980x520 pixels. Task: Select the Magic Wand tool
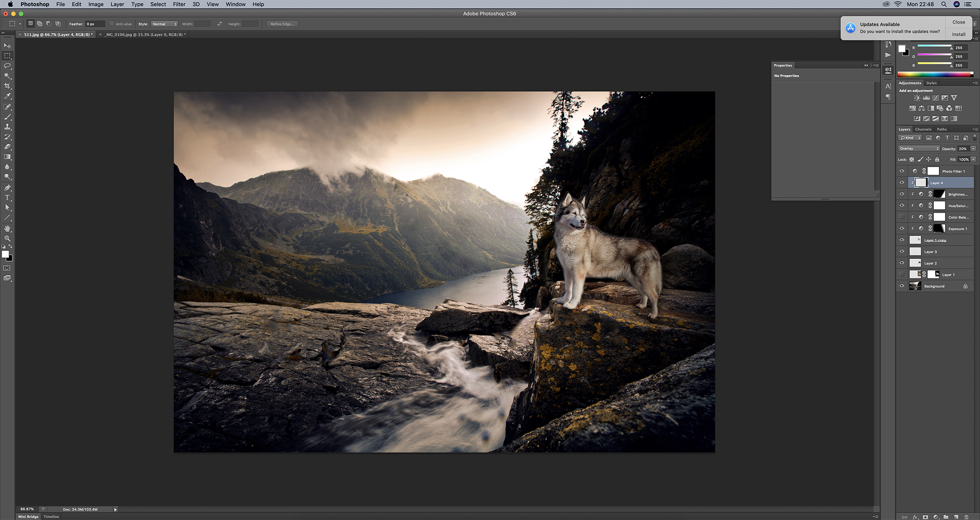(x=7, y=76)
